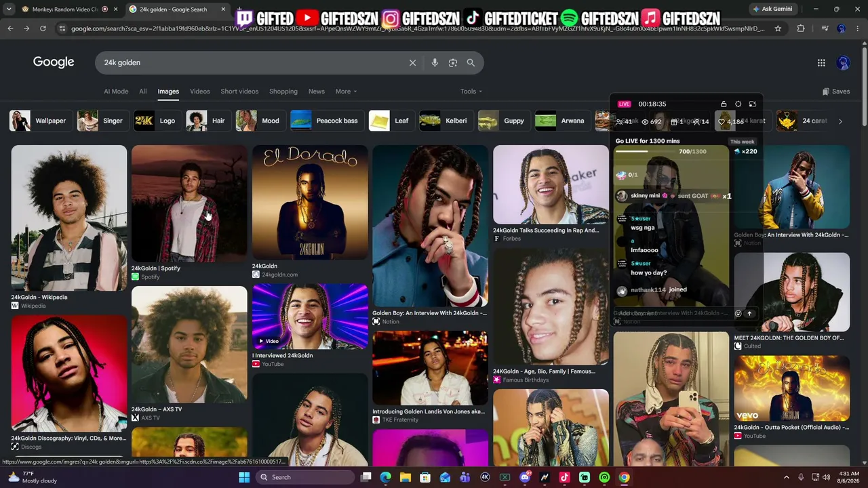This screenshot has width=868, height=488.
Task: Switch to the AI Mode tab
Action: (116, 91)
